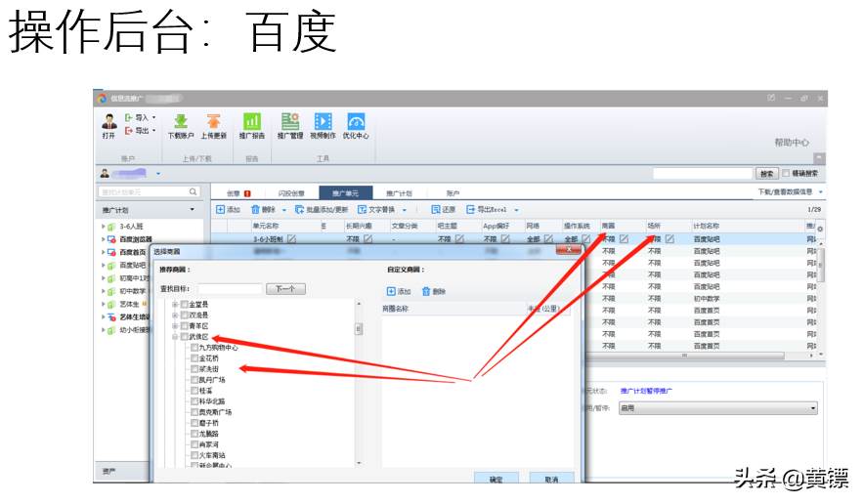Click edit pencil in the 商圈 column

[x=624, y=238]
